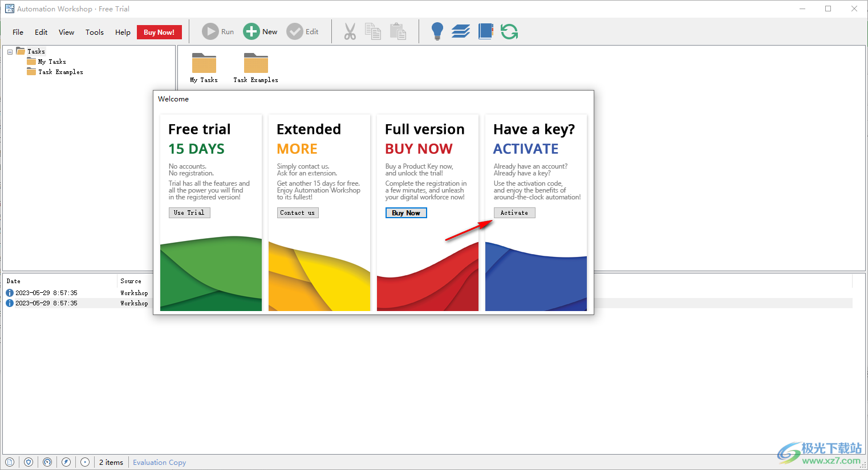Click the gauge icon in status bar

[x=47, y=462]
